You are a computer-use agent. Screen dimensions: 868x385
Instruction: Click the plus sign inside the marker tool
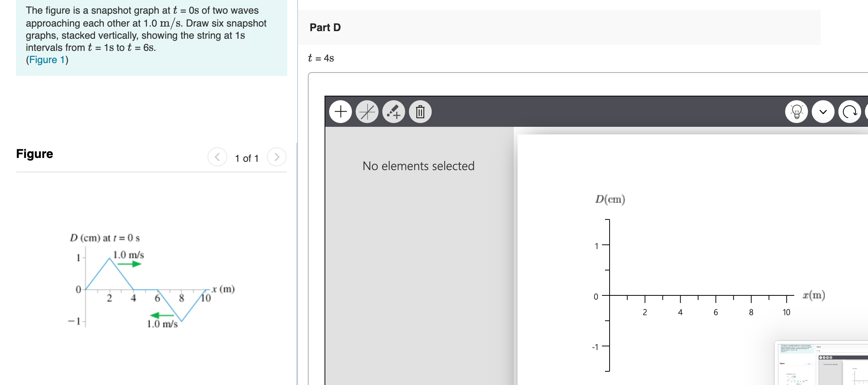[397, 115]
